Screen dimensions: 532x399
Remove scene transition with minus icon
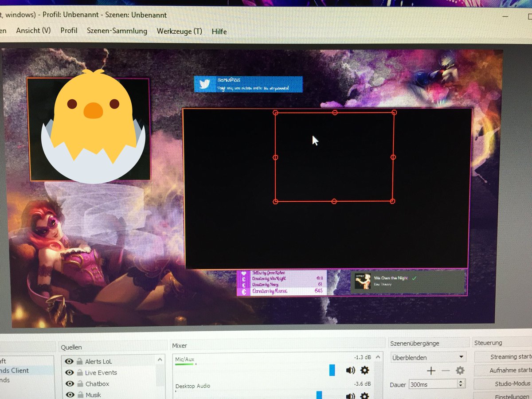[x=446, y=371]
